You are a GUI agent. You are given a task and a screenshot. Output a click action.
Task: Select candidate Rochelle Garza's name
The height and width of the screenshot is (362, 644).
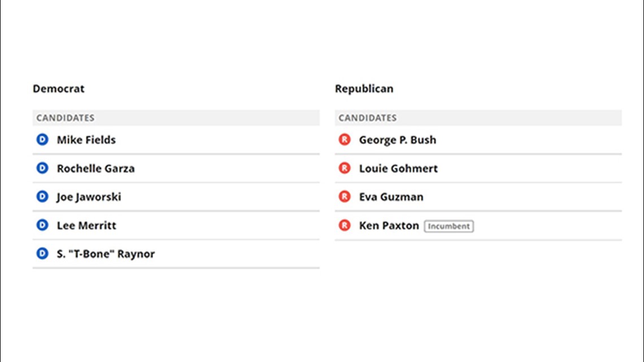(95, 168)
